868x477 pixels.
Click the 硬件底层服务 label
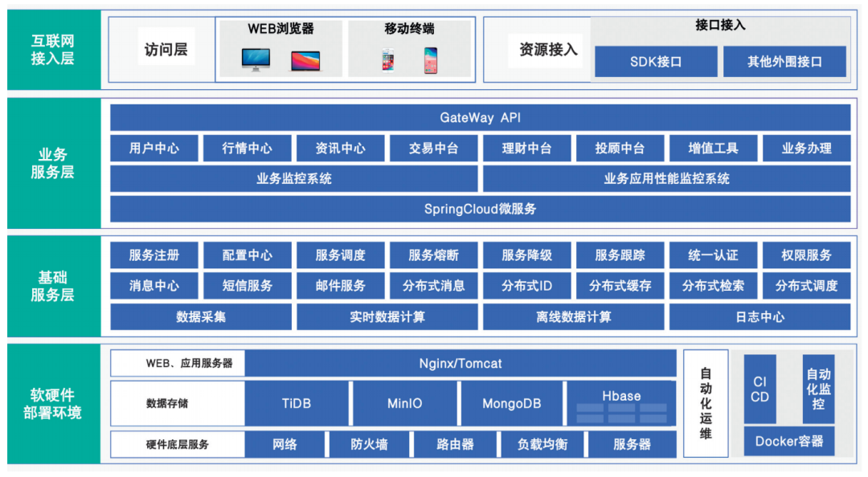click(x=177, y=444)
